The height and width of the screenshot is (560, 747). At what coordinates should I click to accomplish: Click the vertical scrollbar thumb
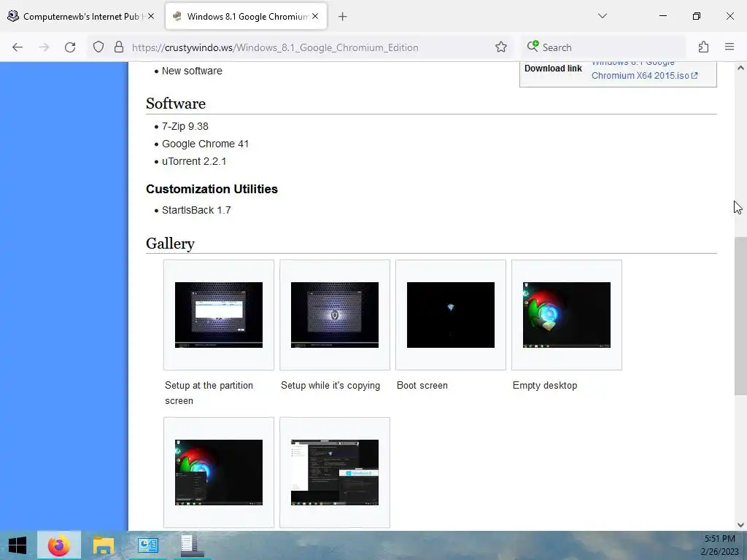(740, 316)
